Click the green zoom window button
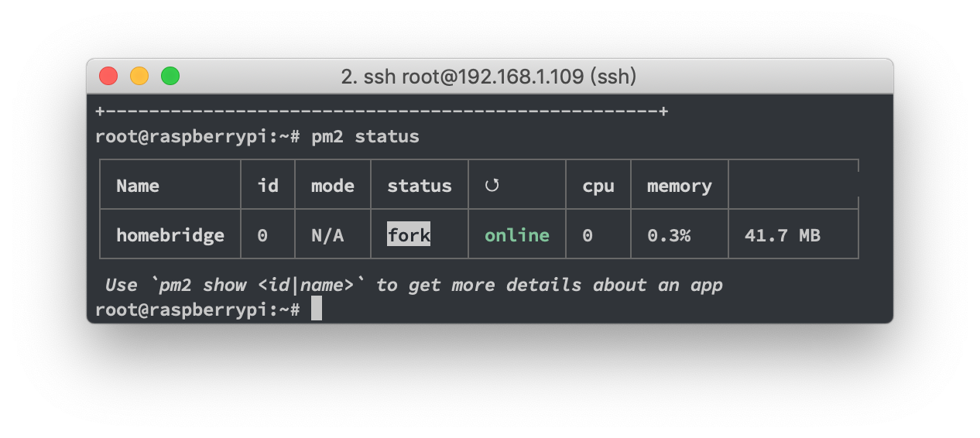The width and height of the screenshot is (980, 438). click(x=170, y=76)
